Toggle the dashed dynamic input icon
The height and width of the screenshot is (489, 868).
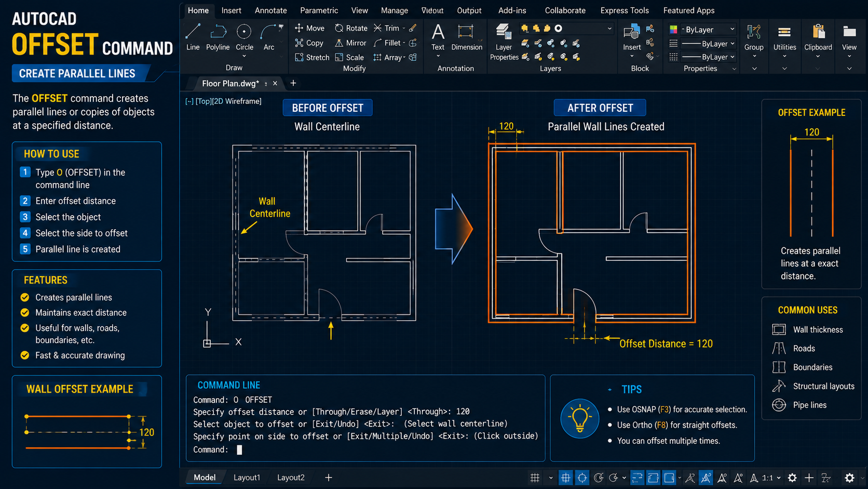(x=637, y=478)
